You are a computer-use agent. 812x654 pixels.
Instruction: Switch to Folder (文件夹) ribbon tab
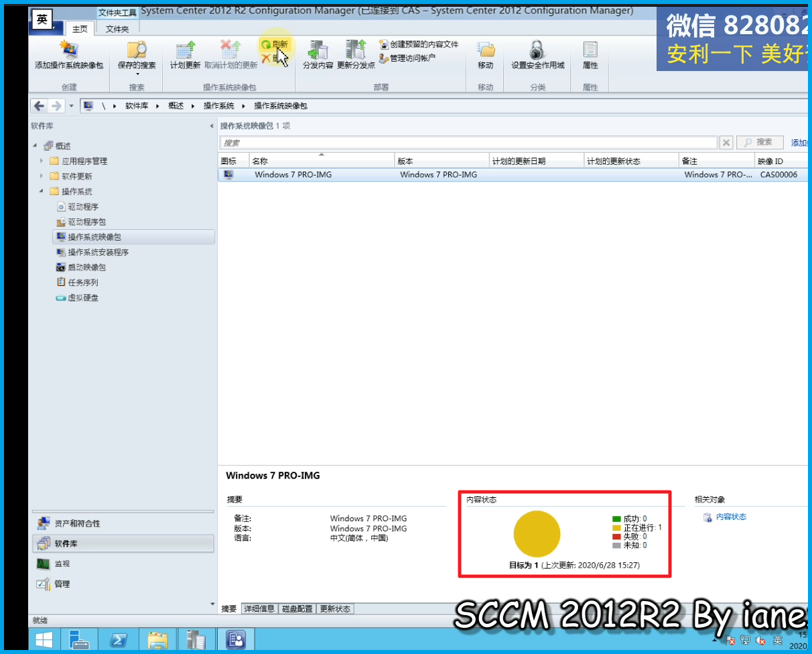point(117,29)
